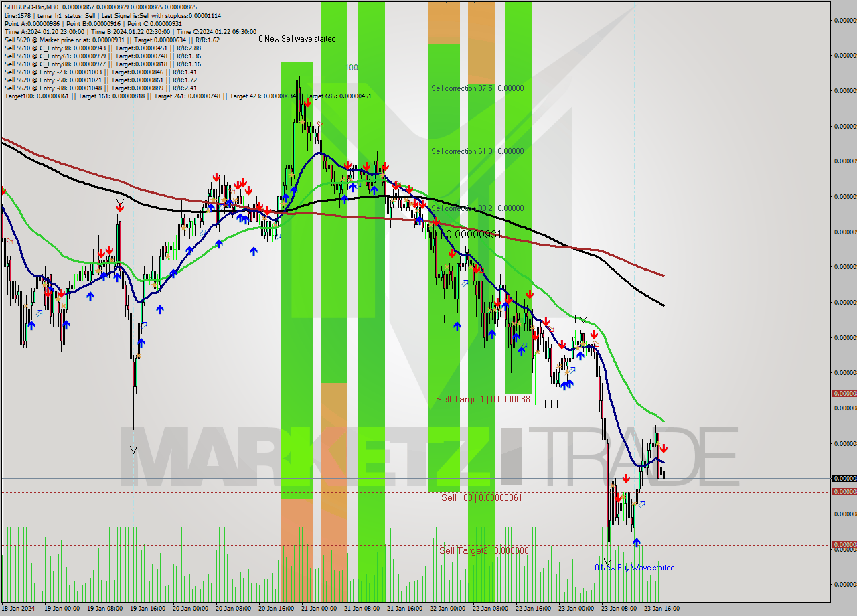Click the '20 Jan 08:00' time axis label
Viewport: 857px width, 616px height.
click(x=233, y=609)
